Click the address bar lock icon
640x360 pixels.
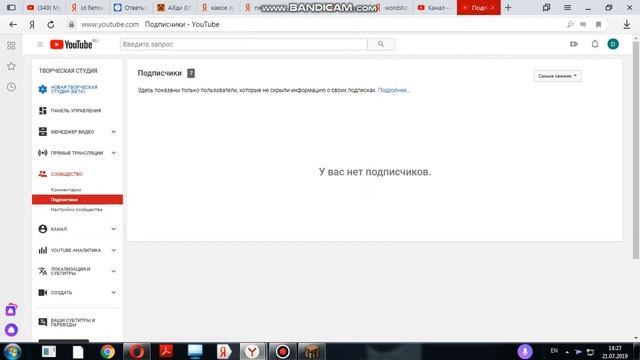(x=71, y=24)
